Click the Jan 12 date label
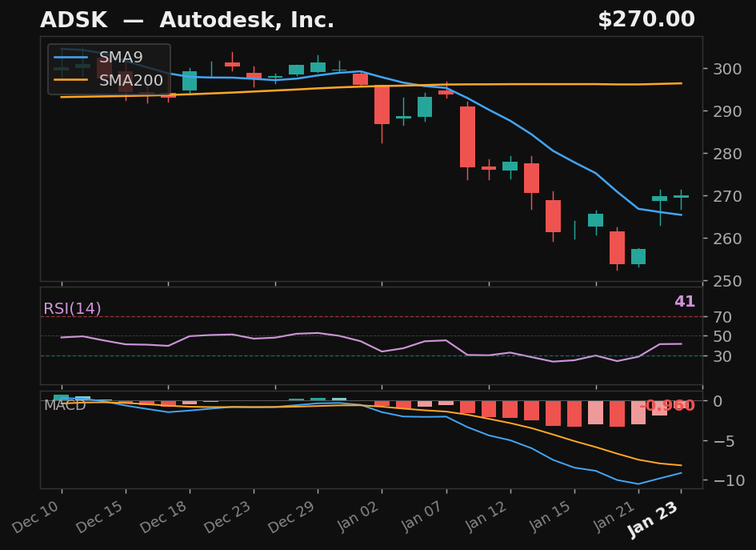The height and width of the screenshot is (550, 756). [486, 516]
